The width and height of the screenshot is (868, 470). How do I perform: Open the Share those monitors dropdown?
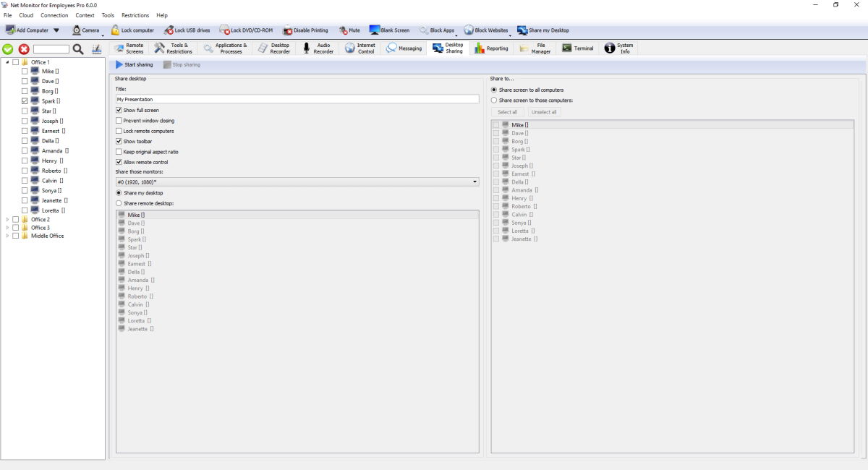pos(475,182)
